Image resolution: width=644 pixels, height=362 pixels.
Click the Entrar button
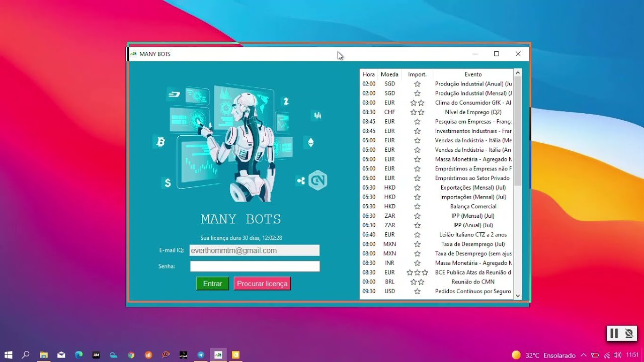pyautogui.click(x=212, y=283)
